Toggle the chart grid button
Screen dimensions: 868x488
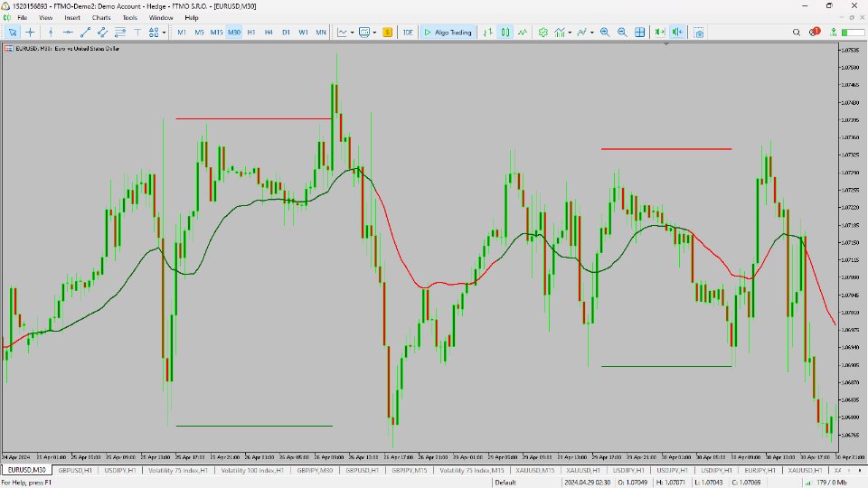tap(639, 33)
